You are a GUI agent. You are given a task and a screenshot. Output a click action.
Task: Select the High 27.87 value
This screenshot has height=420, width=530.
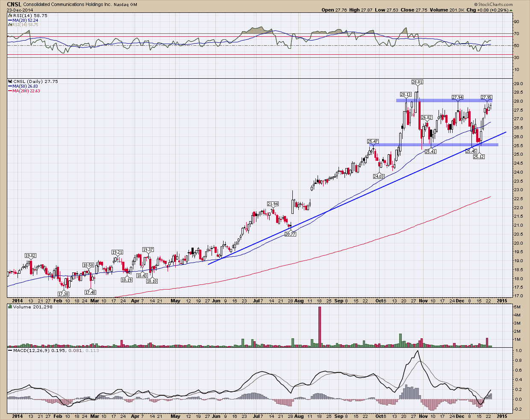(361, 10)
